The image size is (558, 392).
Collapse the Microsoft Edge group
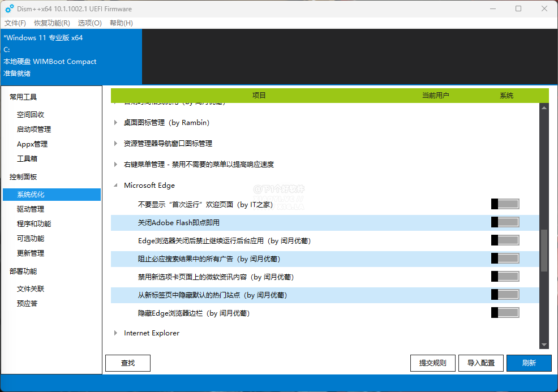click(x=115, y=186)
